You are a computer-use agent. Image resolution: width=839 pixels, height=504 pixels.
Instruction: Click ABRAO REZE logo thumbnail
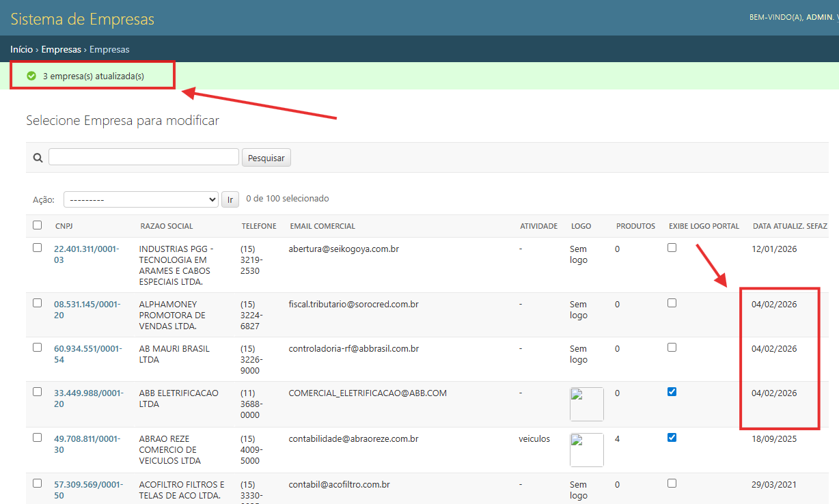click(x=586, y=449)
